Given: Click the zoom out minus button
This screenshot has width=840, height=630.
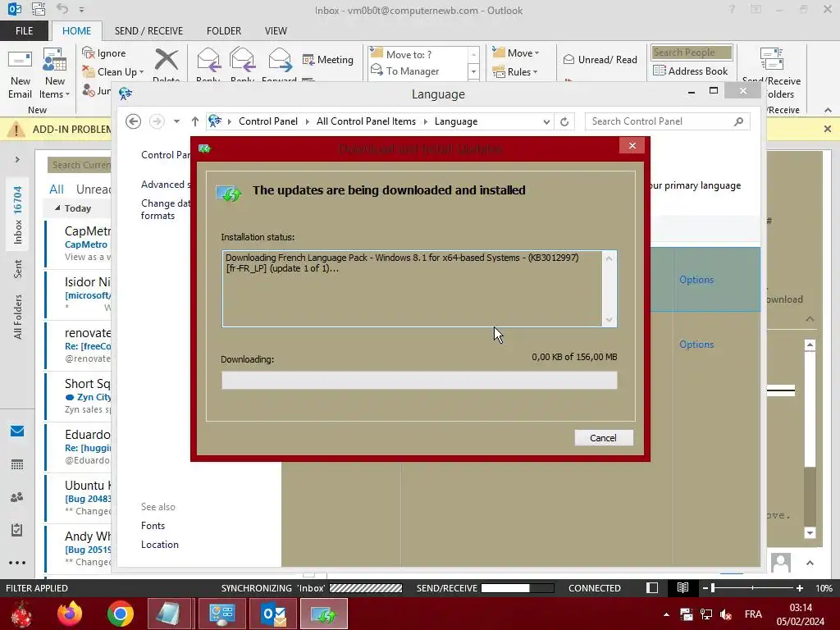Looking at the screenshot, I should [x=705, y=587].
